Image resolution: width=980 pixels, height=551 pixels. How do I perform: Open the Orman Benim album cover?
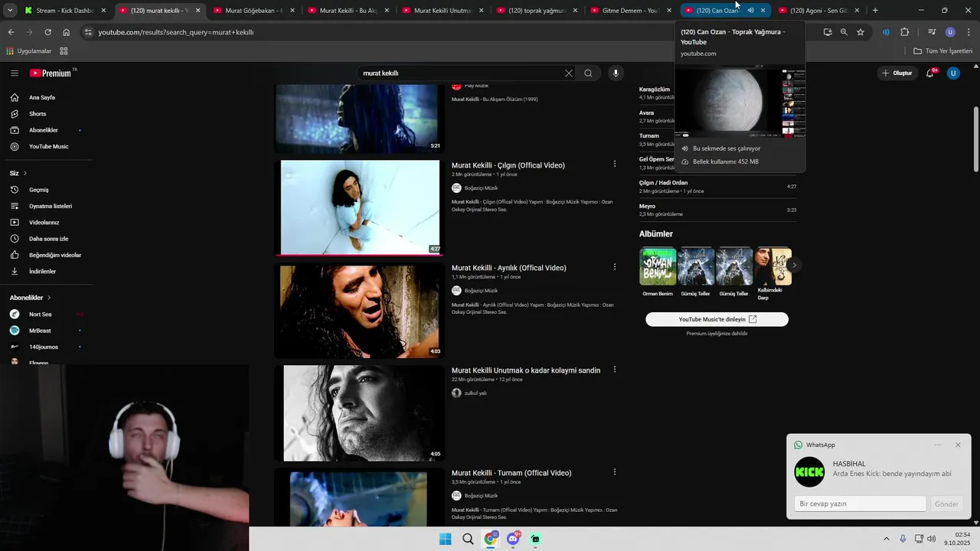coord(658,266)
